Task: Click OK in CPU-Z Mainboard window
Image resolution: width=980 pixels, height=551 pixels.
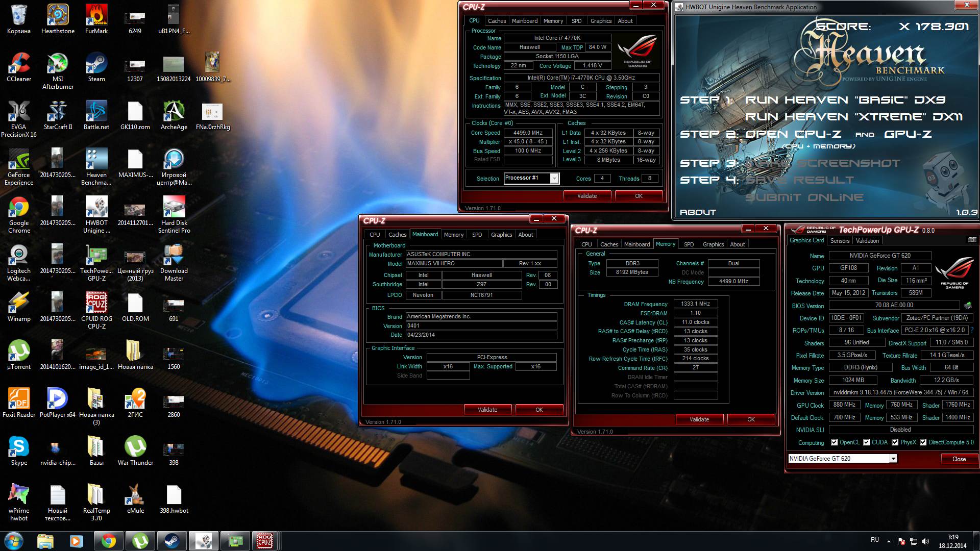Action: tap(539, 410)
